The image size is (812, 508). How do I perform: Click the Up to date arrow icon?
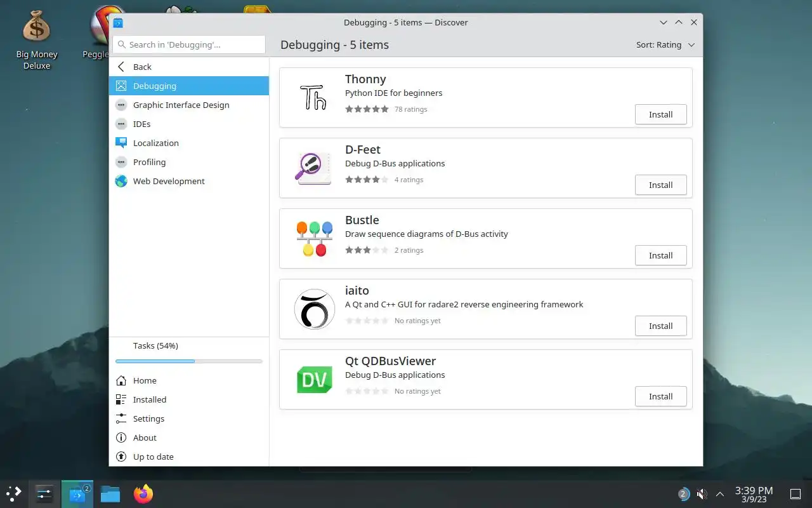(121, 457)
